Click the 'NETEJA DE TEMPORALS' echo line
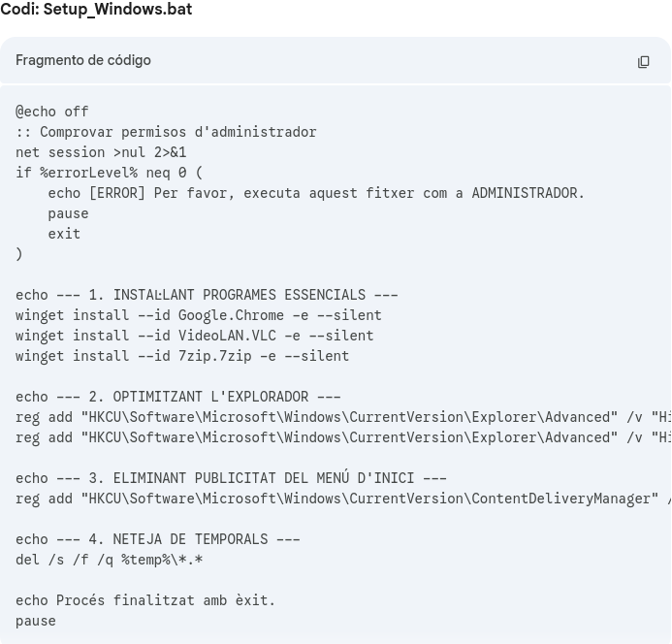 click(158, 539)
